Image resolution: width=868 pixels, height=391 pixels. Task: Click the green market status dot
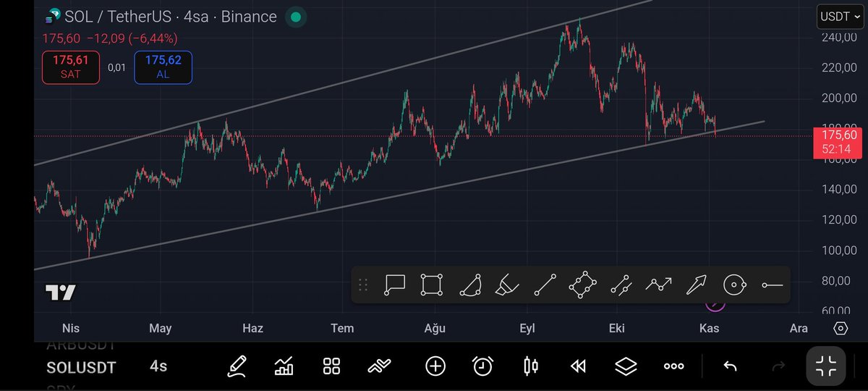[295, 16]
